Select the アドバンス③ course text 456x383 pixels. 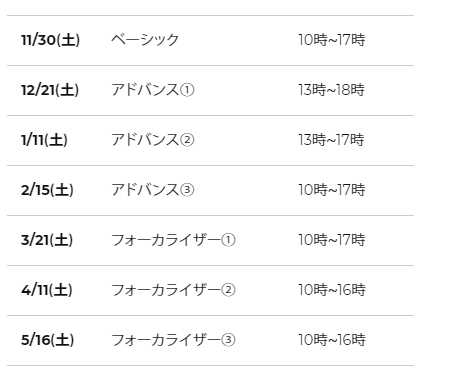(x=153, y=190)
